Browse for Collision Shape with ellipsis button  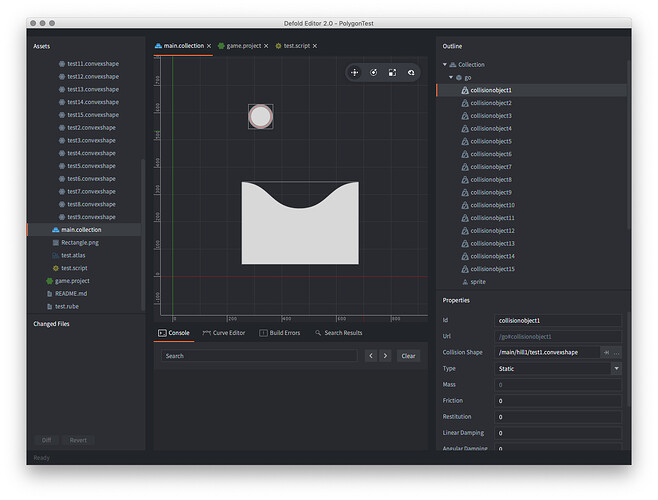(x=617, y=352)
